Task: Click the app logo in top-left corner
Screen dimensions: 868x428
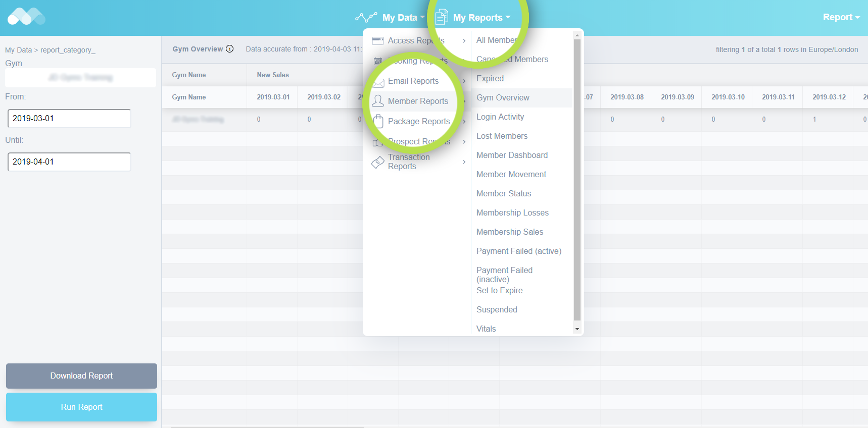Action: coord(26,17)
